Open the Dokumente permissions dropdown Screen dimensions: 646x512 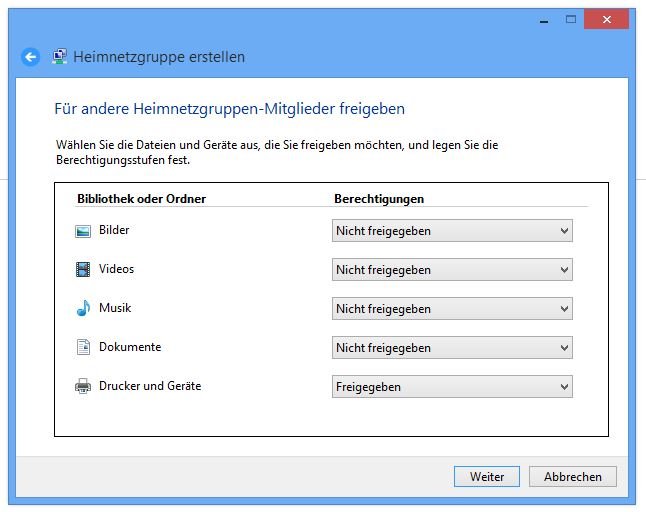[452, 348]
